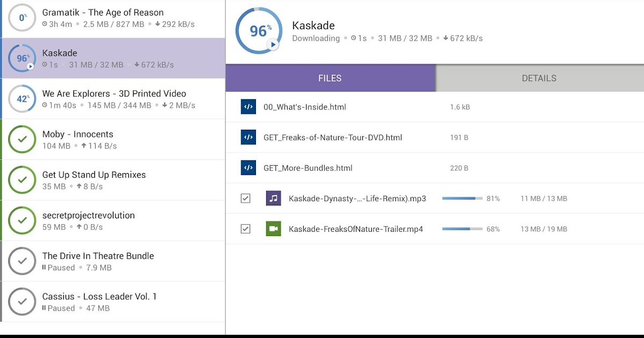The image size is (644, 338).
Task: Click HTML icon for GET_More-Bundles.html
Action: click(248, 168)
